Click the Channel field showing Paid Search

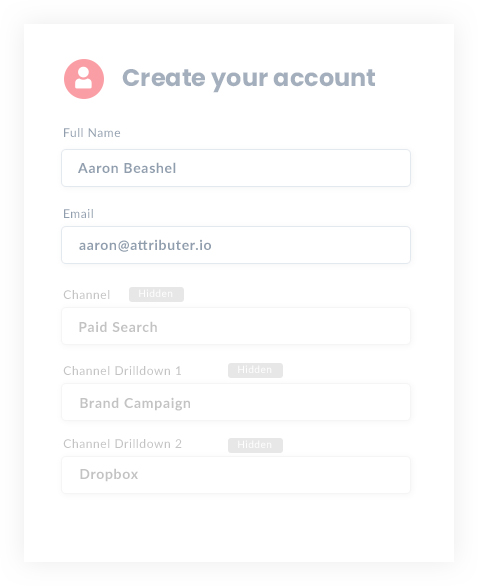(236, 326)
